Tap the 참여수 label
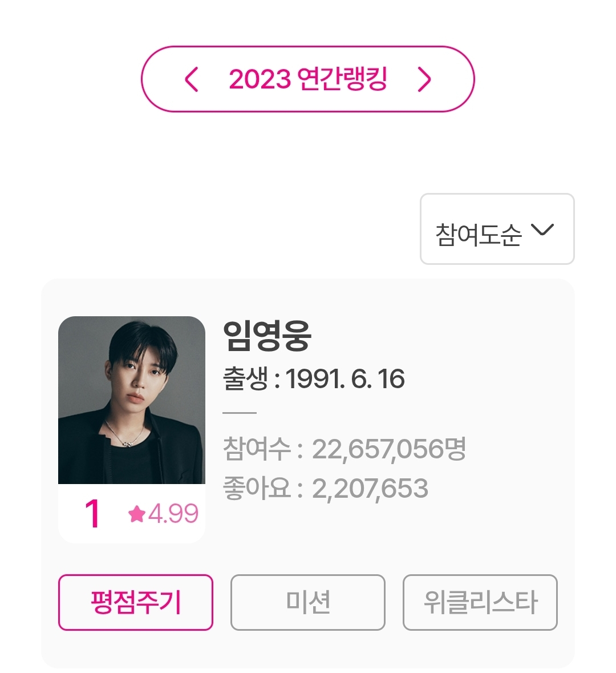This screenshot has height=673, width=616. [x=257, y=449]
